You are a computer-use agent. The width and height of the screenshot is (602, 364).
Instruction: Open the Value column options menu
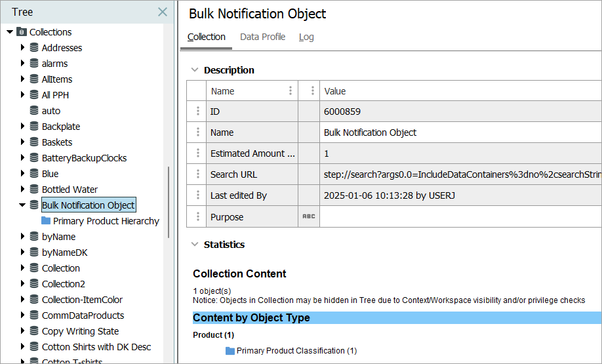313,91
